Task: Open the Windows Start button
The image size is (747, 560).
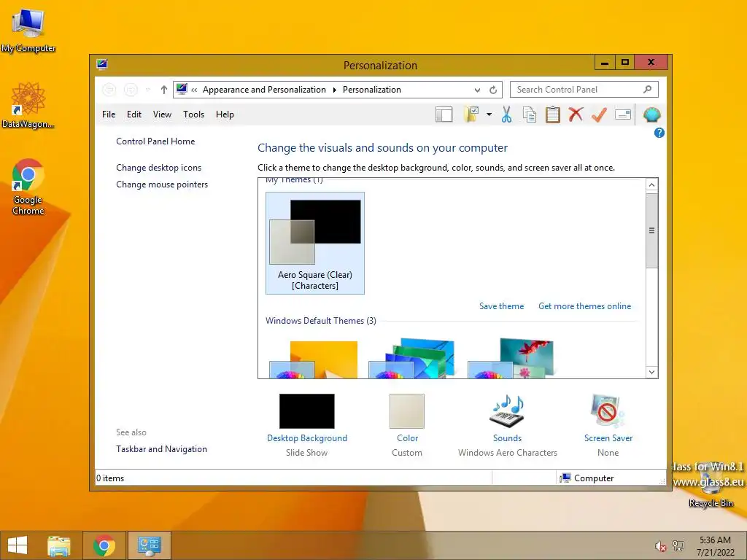Action: 18,545
